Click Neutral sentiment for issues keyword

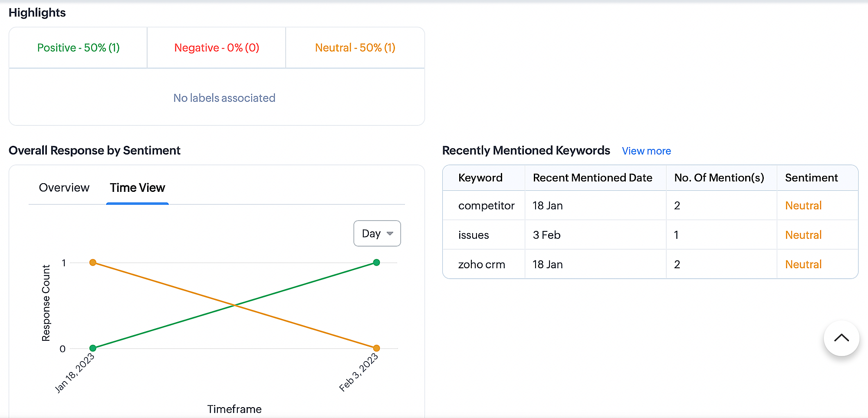coord(803,235)
